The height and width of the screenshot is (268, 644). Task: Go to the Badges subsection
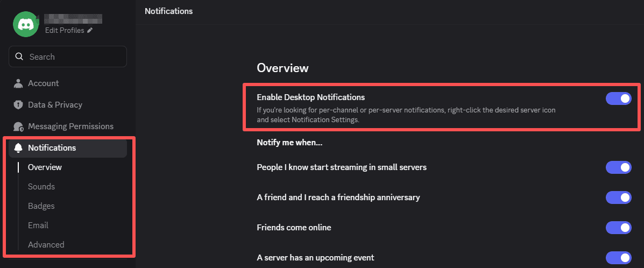[41, 206]
